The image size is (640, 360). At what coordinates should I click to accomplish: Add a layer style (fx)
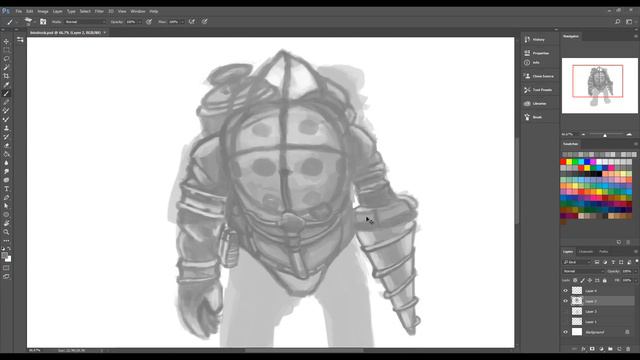click(583, 349)
